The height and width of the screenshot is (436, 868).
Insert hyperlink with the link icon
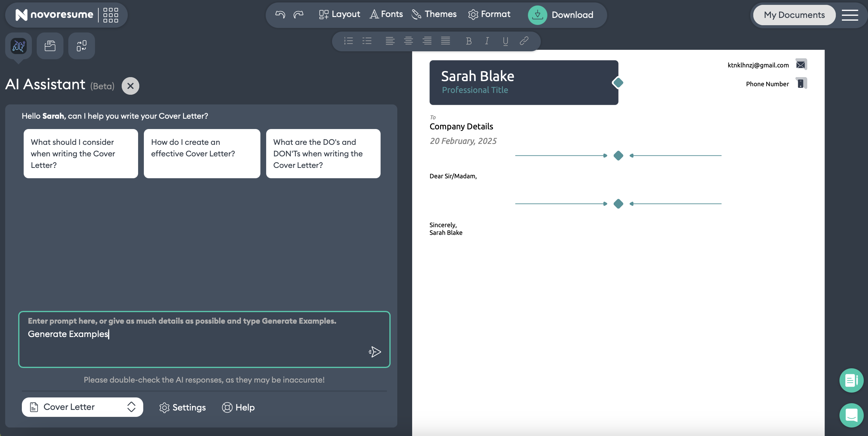[524, 41]
